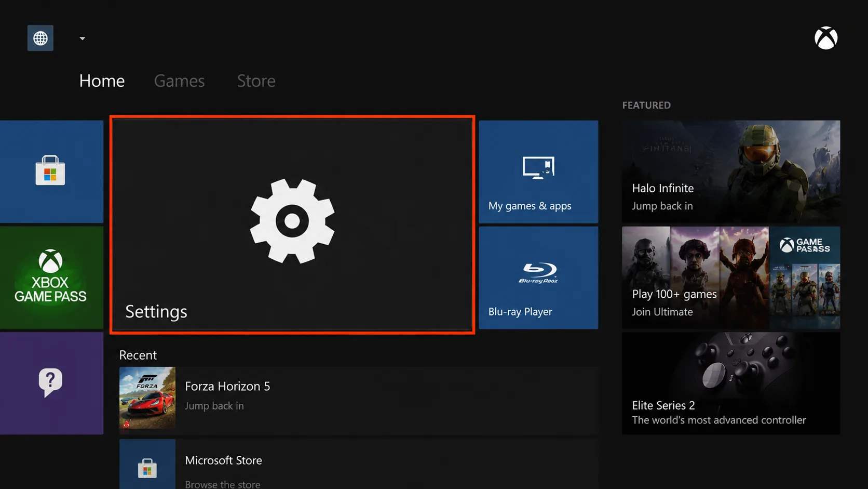868x489 pixels.
Task: Open the Xbox Game Pass tile
Action: 51,277
